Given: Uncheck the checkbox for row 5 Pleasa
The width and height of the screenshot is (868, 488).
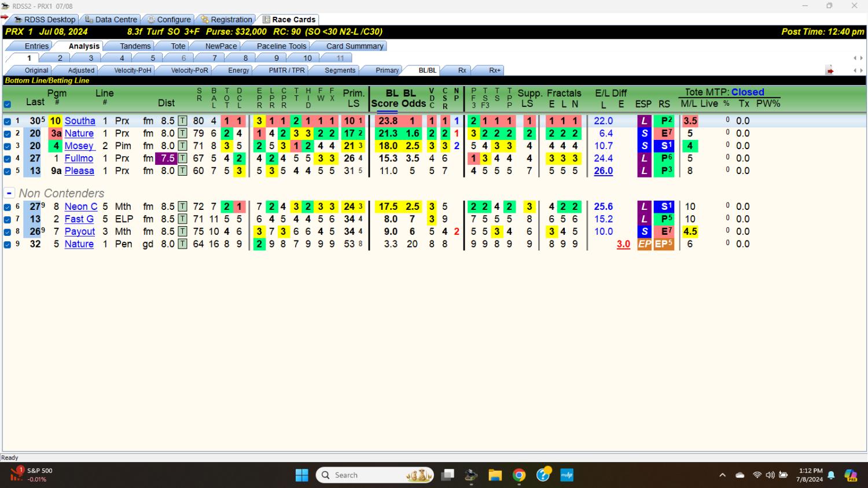Looking at the screenshot, I should 8,171.
